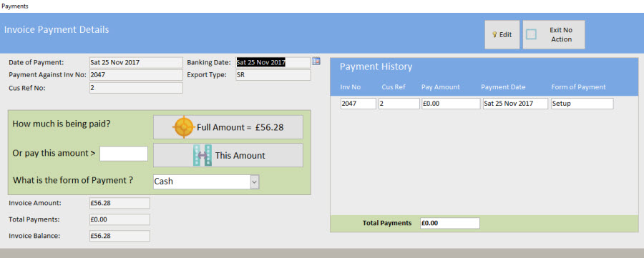This screenshot has height=258, width=644.
Task: Click the orange target icon on Full Amount
Action: point(183,127)
